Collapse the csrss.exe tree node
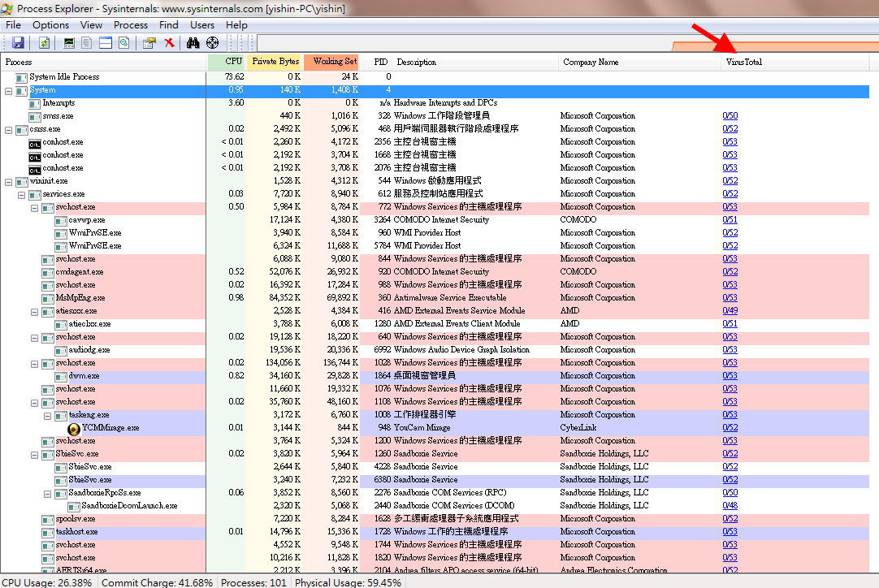The image size is (879, 588). 8,130
